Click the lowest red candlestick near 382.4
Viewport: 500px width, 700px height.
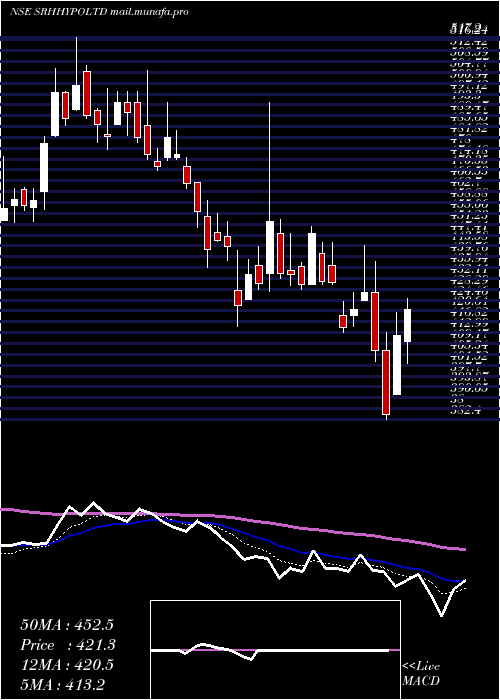coord(386,382)
